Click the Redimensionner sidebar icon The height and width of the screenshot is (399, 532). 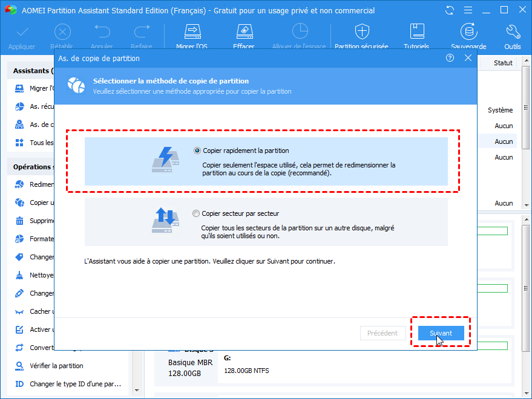pos(19,184)
